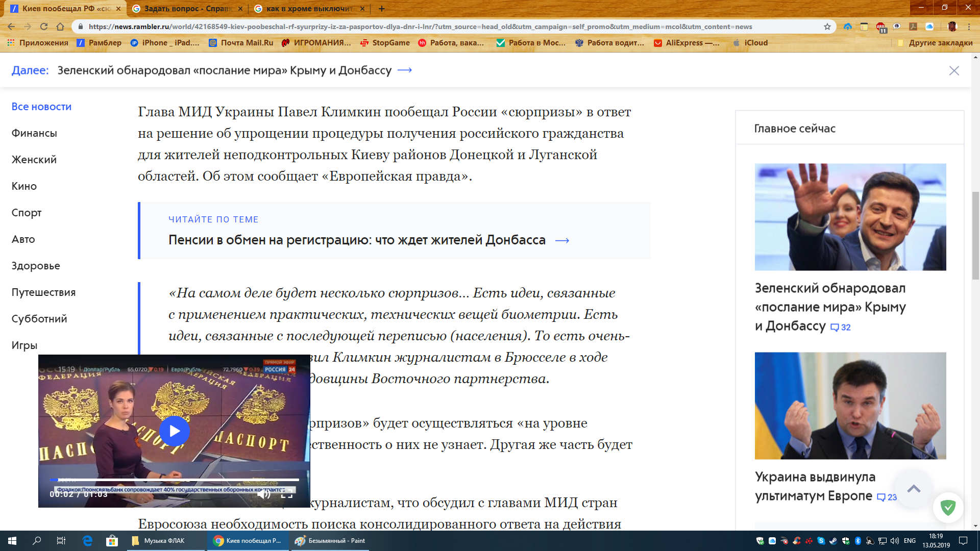Image resolution: width=980 pixels, height=551 pixels.
Task: Open Windows taskbar search
Action: [x=37, y=541]
